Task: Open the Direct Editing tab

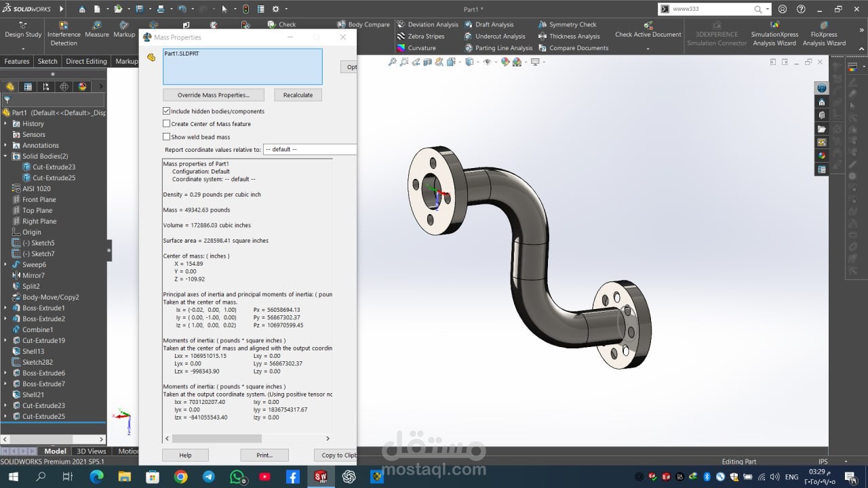Action: pyautogui.click(x=86, y=61)
